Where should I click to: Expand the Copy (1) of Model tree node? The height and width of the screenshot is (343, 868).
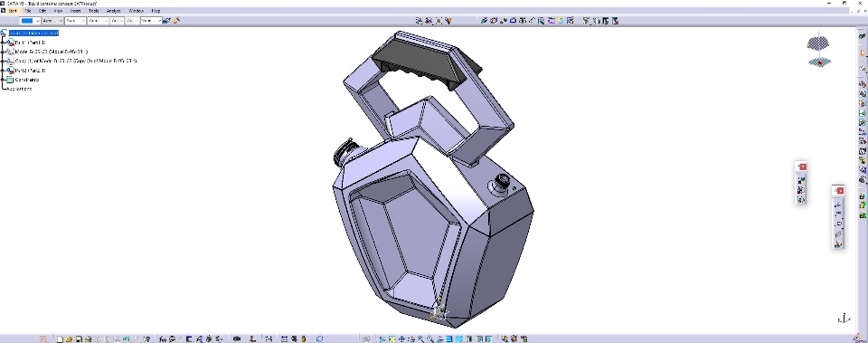click(3, 61)
